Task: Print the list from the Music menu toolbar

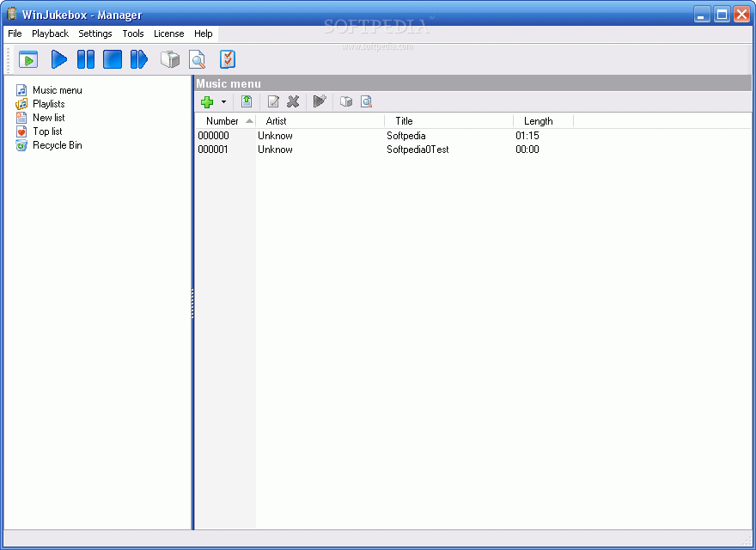Action: [x=346, y=101]
